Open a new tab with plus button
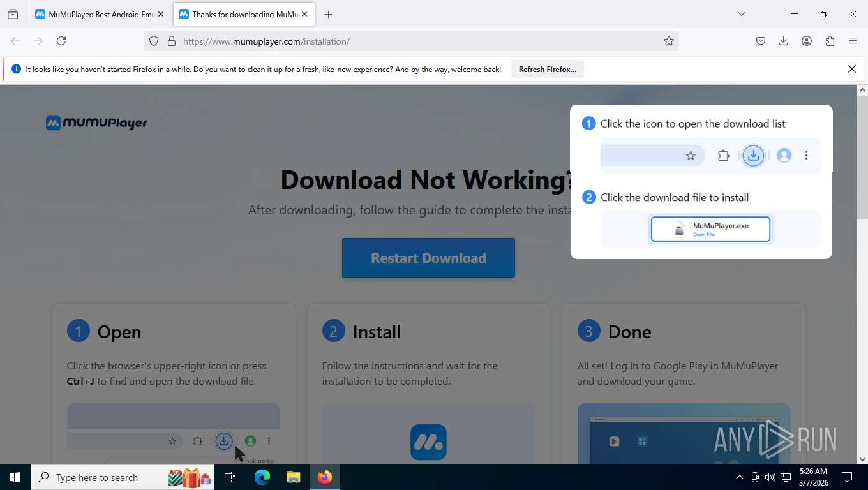The image size is (868, 490). 328,14
